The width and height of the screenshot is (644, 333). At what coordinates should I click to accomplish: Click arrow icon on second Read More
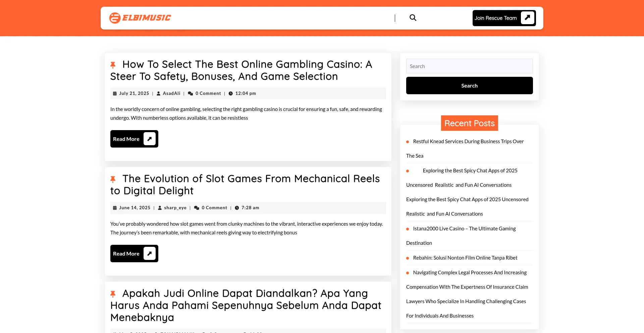[150, 254]
